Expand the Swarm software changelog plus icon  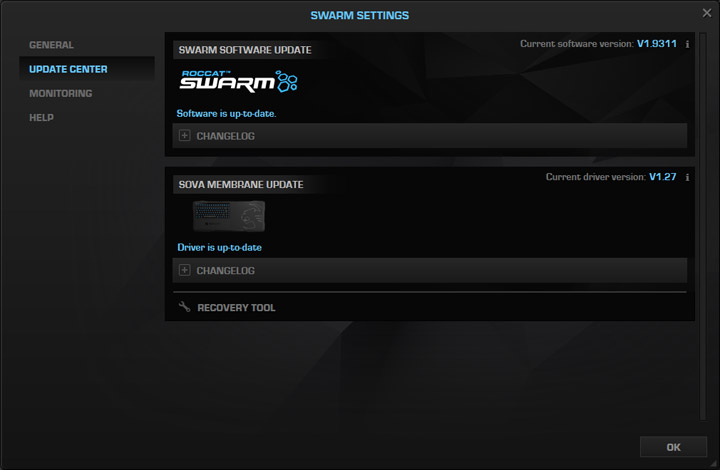[x=185, y=135]
